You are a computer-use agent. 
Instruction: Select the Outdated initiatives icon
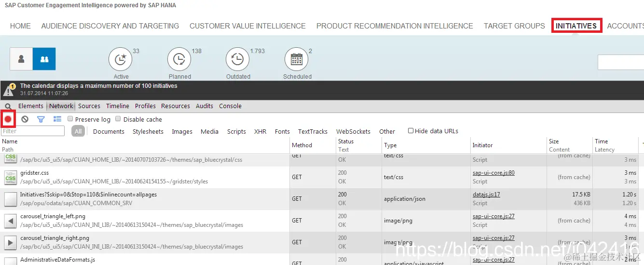237,59
